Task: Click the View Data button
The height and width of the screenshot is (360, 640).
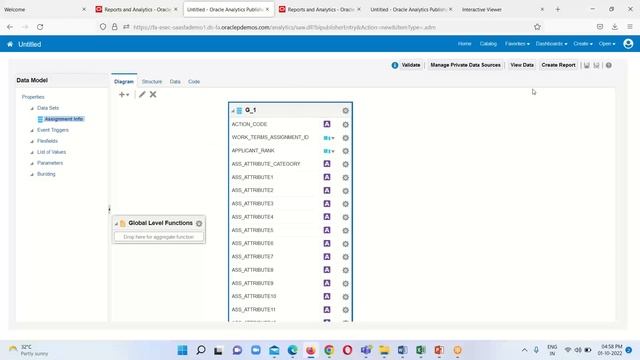Action: [522, 65]
